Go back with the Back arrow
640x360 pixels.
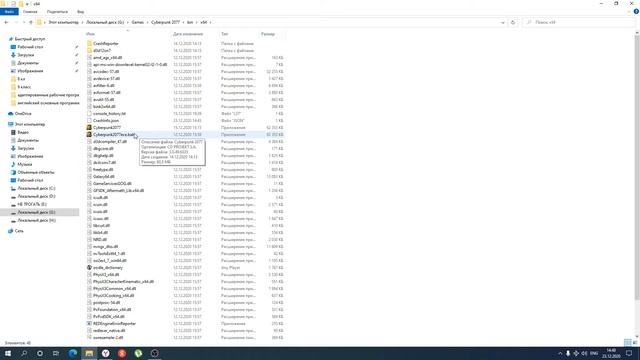pos(6,22)
